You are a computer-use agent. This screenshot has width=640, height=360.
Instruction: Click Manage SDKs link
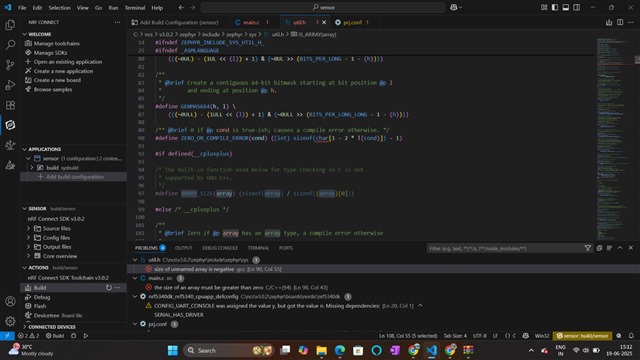point(50,53)
